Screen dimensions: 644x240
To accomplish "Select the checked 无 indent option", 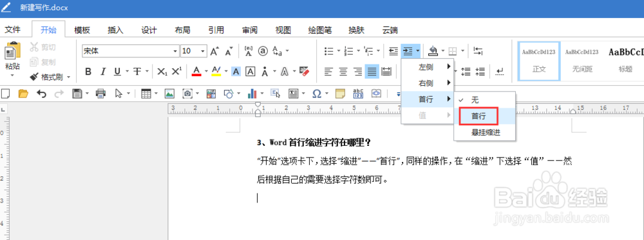I will (485, 99).
